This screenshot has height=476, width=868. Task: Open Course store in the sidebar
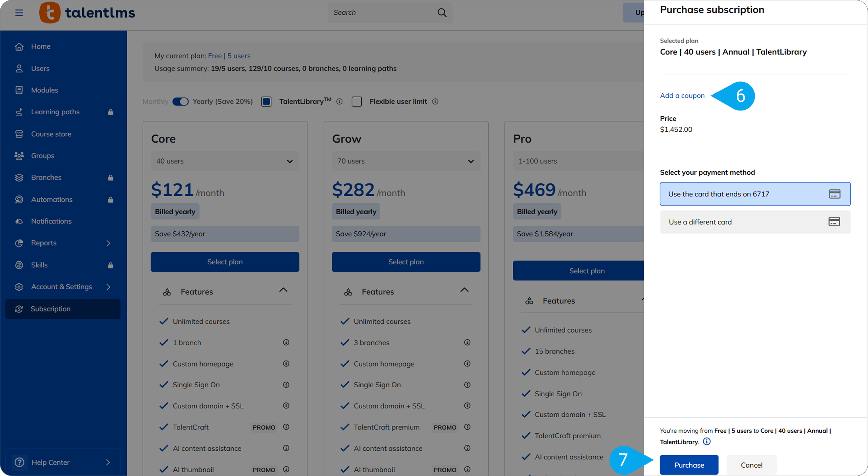point(51,134)
